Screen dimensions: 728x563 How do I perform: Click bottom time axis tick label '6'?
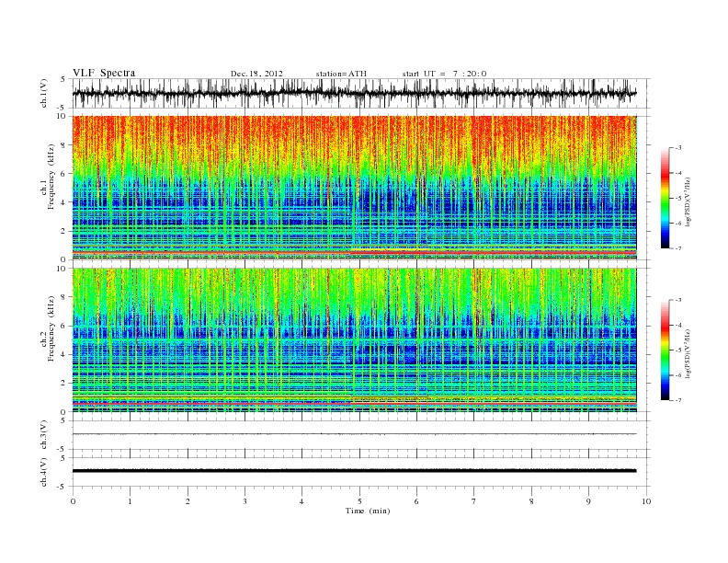[x=416, y=501]
